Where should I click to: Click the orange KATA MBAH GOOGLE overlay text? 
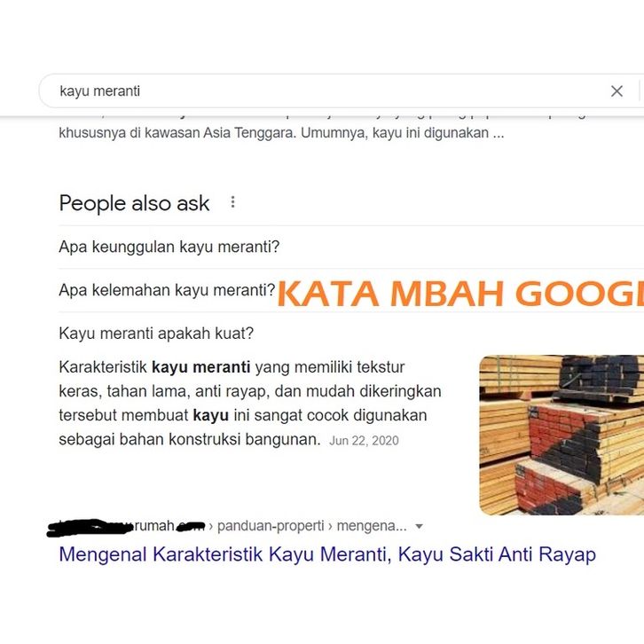tap(460, 294)
